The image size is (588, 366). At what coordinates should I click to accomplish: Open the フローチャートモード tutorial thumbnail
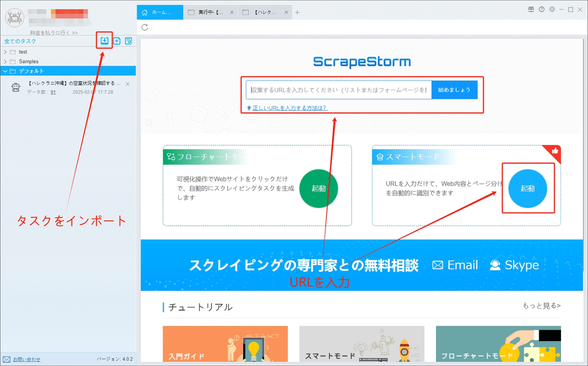[498, 344]
